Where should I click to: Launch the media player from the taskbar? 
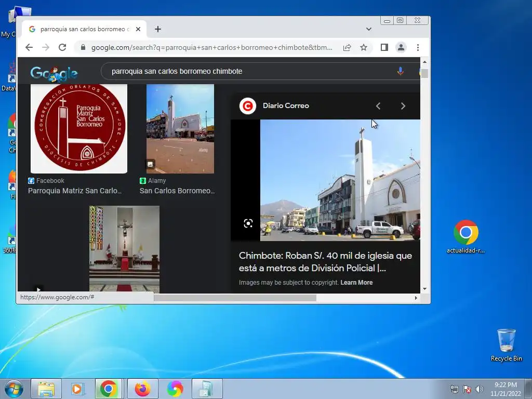click(78, 389)
